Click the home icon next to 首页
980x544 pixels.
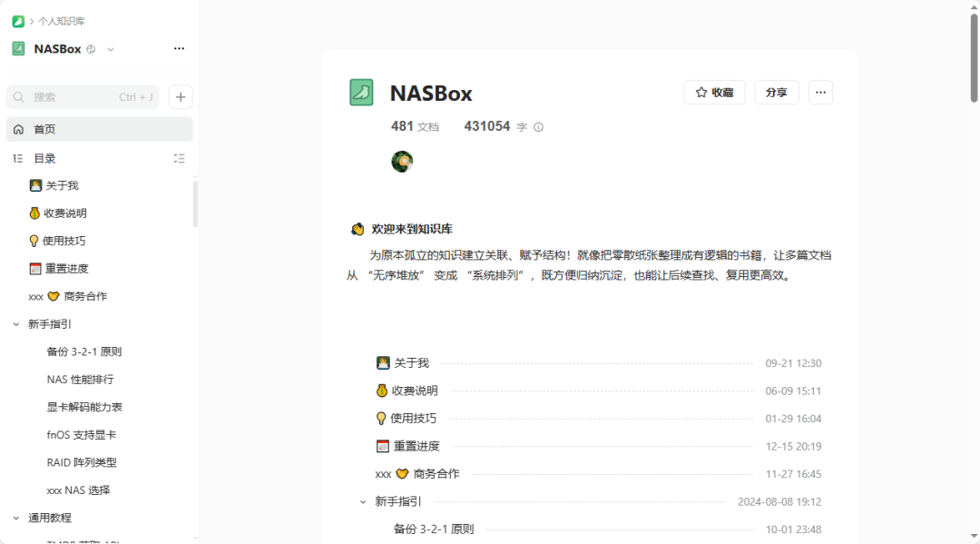18,129
